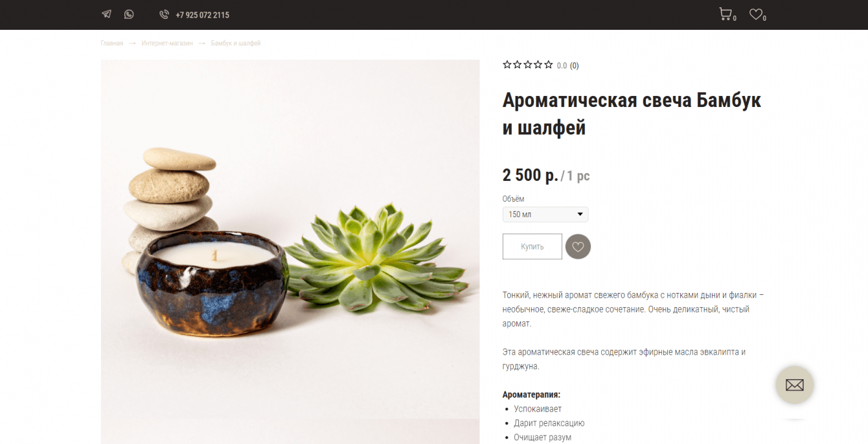
Task: Open the WhatsApp icon in header
Action: (x=129, y=14)
